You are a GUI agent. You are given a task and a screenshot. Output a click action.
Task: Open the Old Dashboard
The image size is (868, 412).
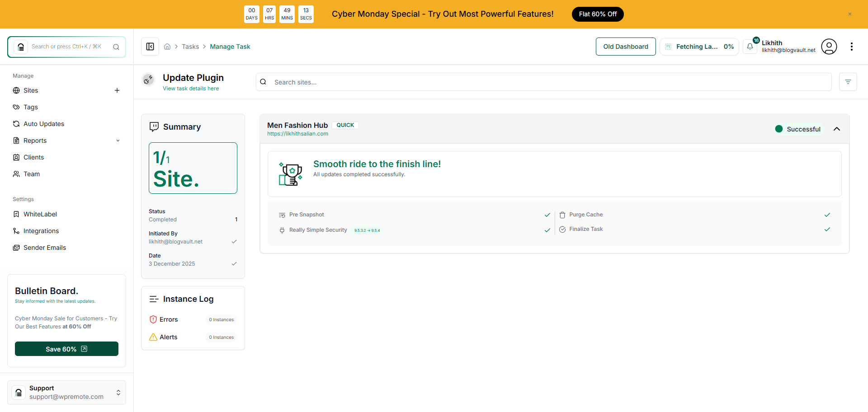coord(626,47)
